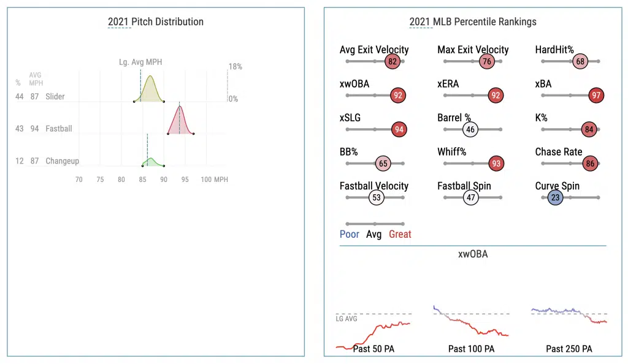Screen dimensions: 628x364
Task: Select the HardHit% 68 percentile marker
Action: point(580,61)
